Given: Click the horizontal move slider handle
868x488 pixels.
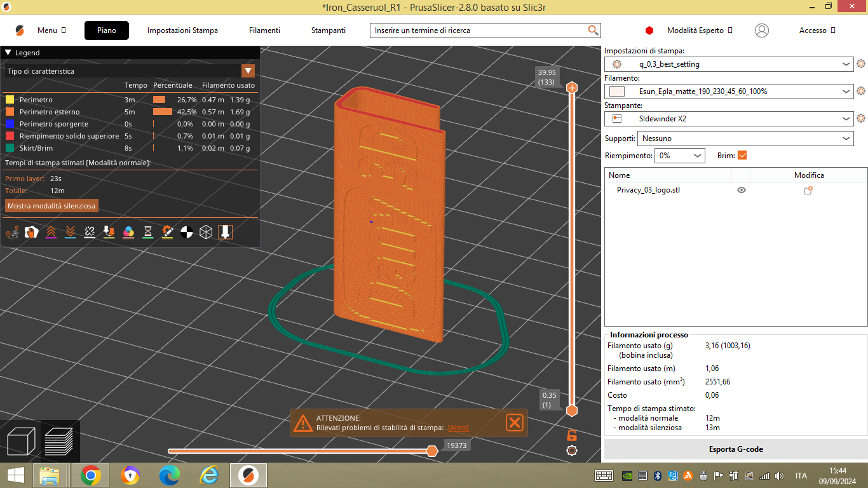Looking at the screenshot, I should click(432, 451).
